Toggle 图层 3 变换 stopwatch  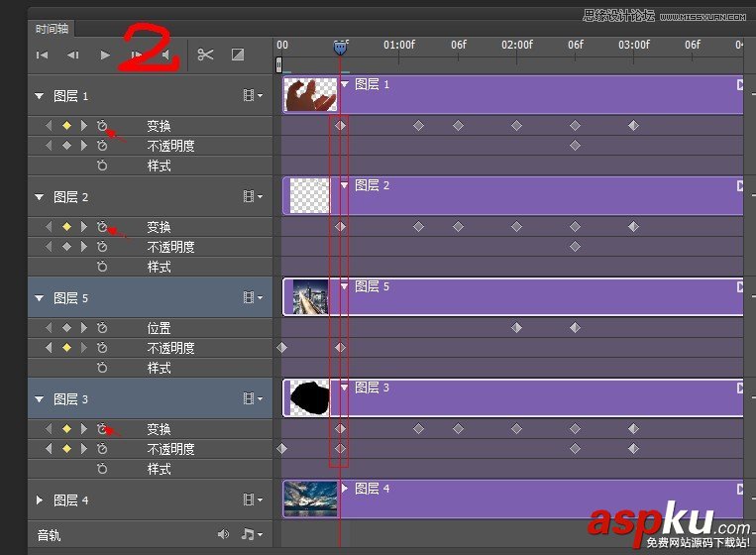[102, 429]
